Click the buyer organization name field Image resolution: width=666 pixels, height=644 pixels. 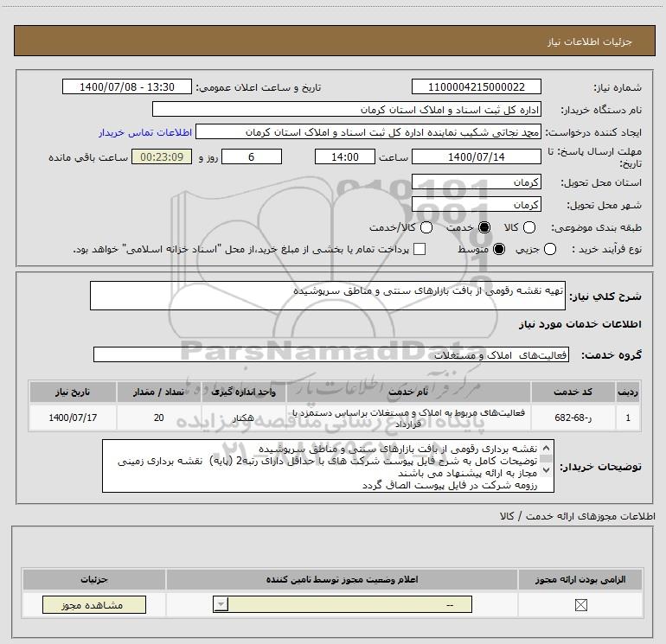(347, 110)
